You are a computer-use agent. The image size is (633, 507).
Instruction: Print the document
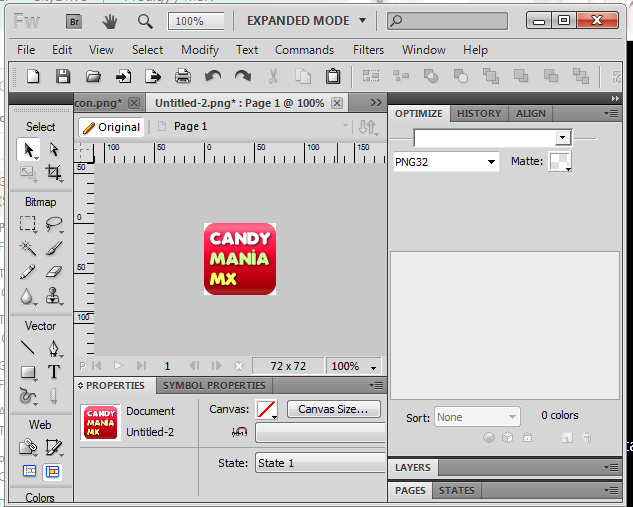[183, 76]
